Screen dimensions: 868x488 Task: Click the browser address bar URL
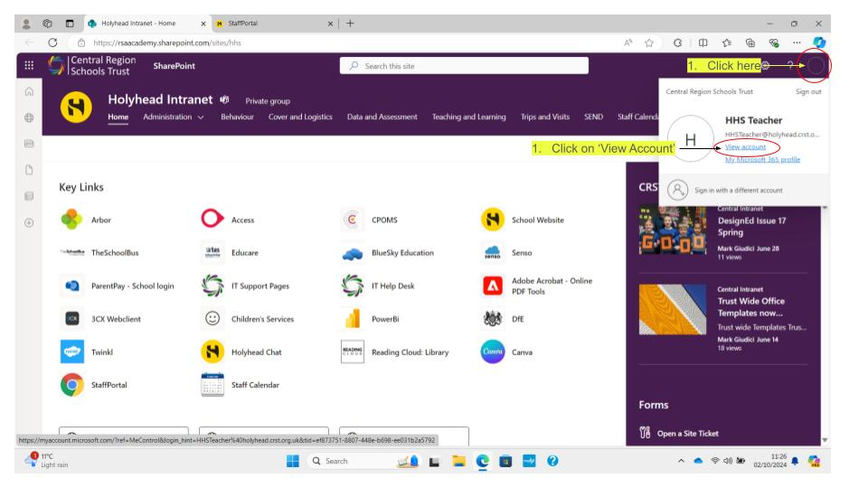(167, 42)
